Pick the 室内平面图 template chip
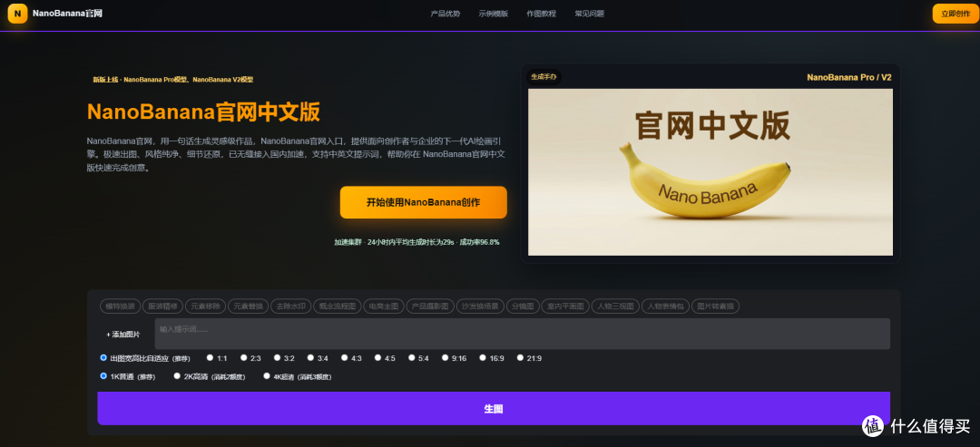Viewport: 980px width, 447px height. [x=565, y=306]
